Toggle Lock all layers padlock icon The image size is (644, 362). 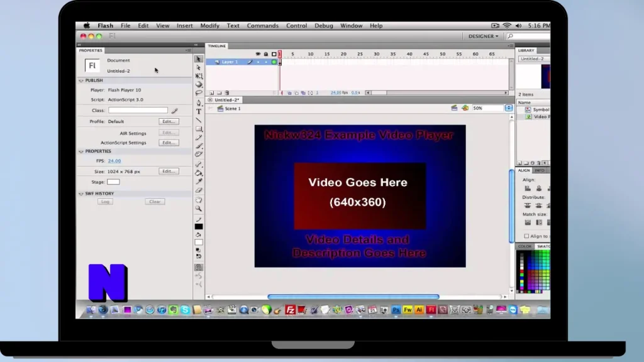(x=266, y=54)
